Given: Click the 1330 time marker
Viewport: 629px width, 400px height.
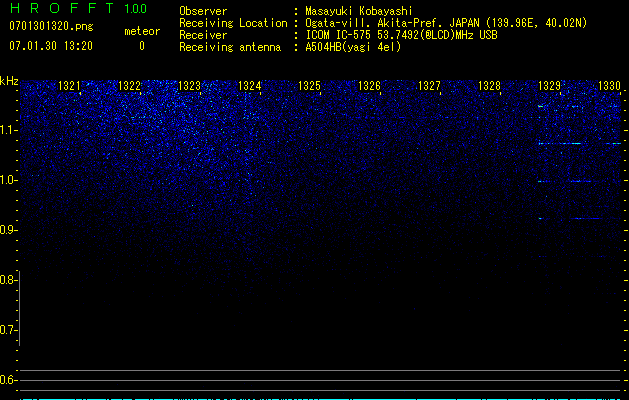Looking at the screenshot, I should pyautogui.click(x=610, y=86).
